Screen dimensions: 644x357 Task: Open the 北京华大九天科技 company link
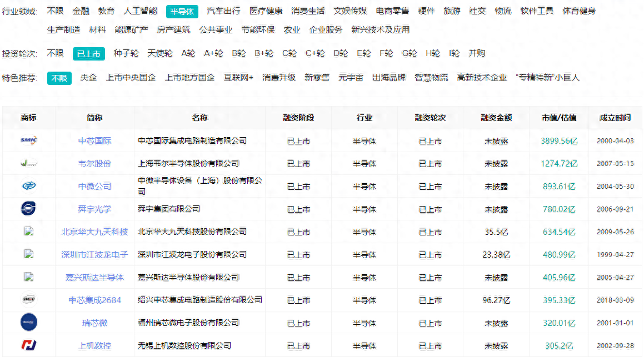click(x=95, y=232)
